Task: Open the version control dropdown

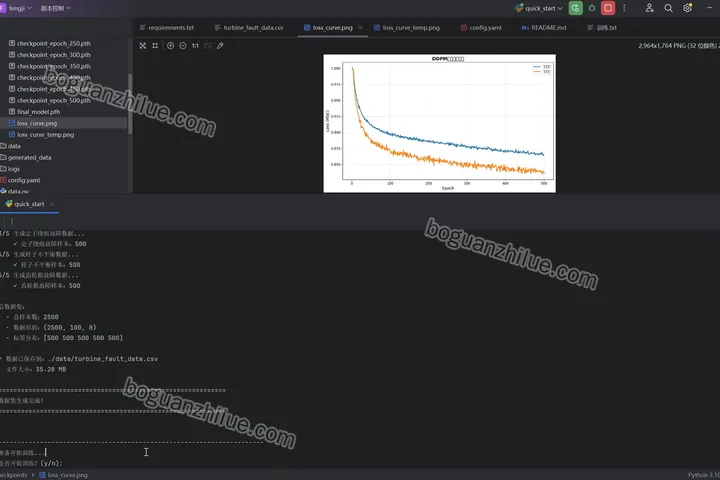Action: (x=56, y=8)
